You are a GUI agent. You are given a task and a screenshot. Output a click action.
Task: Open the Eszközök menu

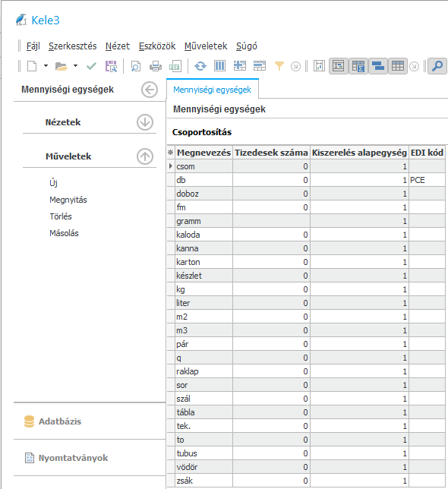157,46
